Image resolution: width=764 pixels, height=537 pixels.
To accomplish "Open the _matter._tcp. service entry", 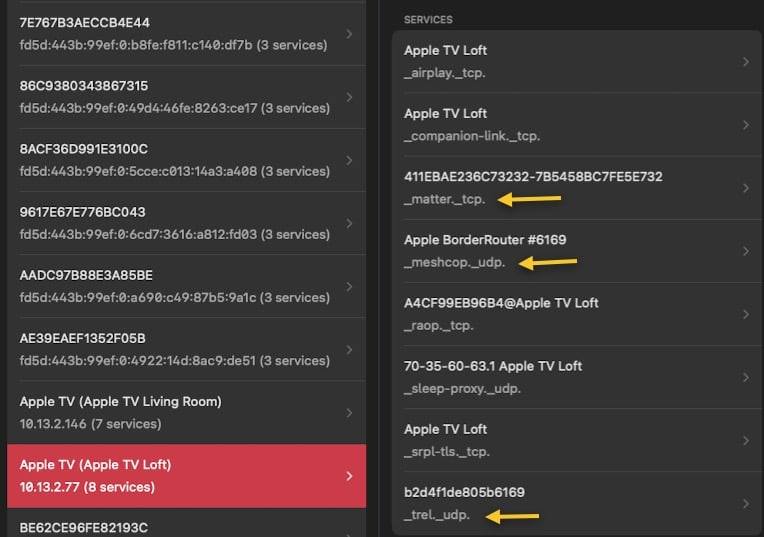I will pyautogui.click(x=577, y=188).
